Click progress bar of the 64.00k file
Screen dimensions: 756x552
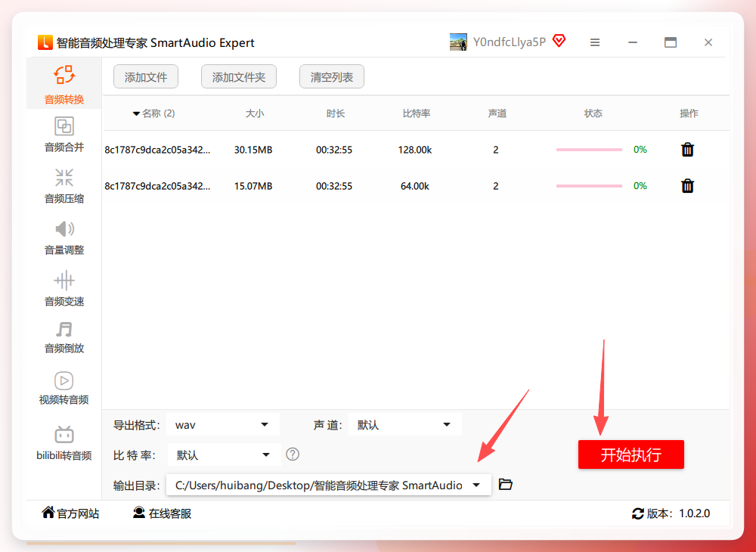coord(589,186)
